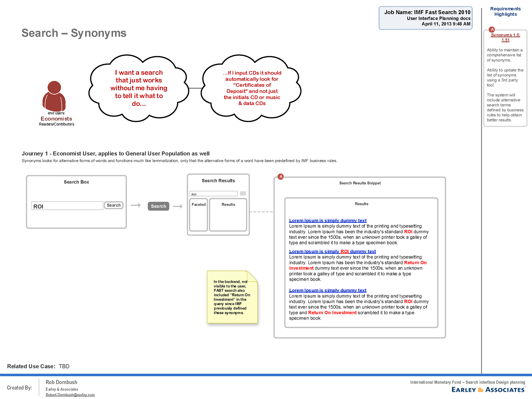Click the Earley & Associates logo
Image resolution: width=532 pixels, height=399 pixels.
tap(488, 390)
